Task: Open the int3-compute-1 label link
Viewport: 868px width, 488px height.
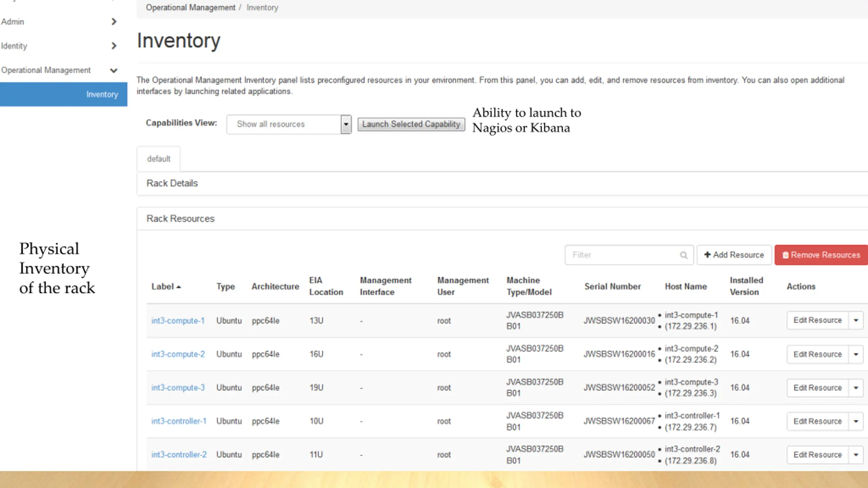Action: point(178,321)
